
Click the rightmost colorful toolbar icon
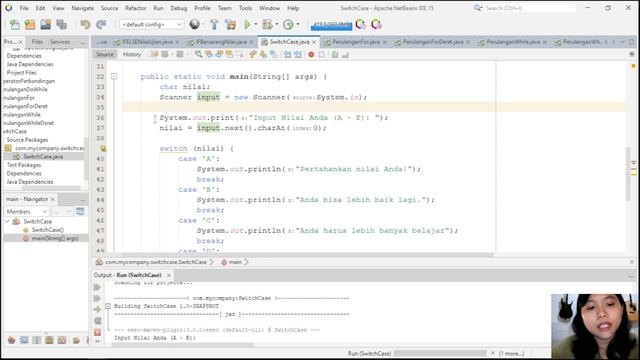[376, 24]
